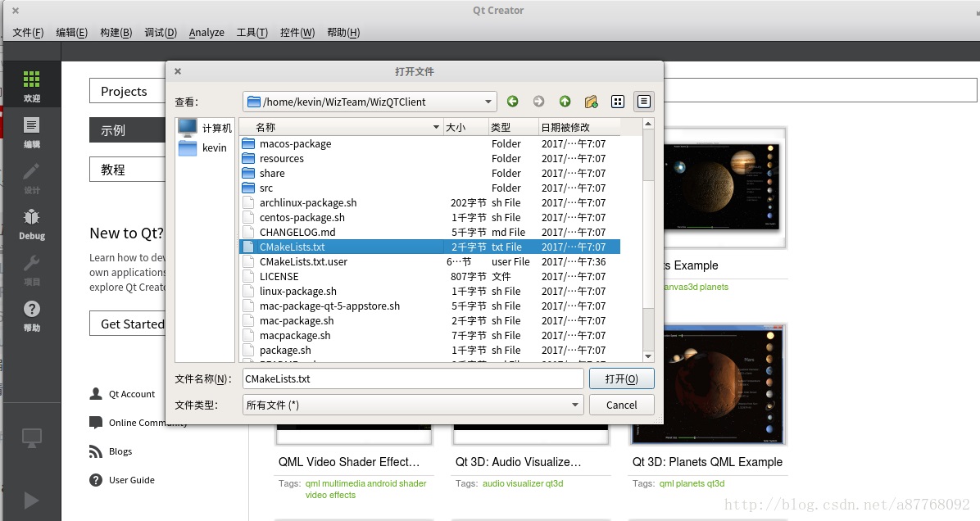Sort files by date modified column header

[579, 127]
